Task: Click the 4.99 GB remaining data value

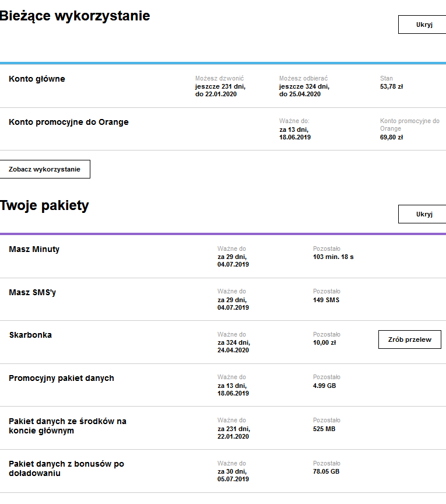Action: coord(324,386)
